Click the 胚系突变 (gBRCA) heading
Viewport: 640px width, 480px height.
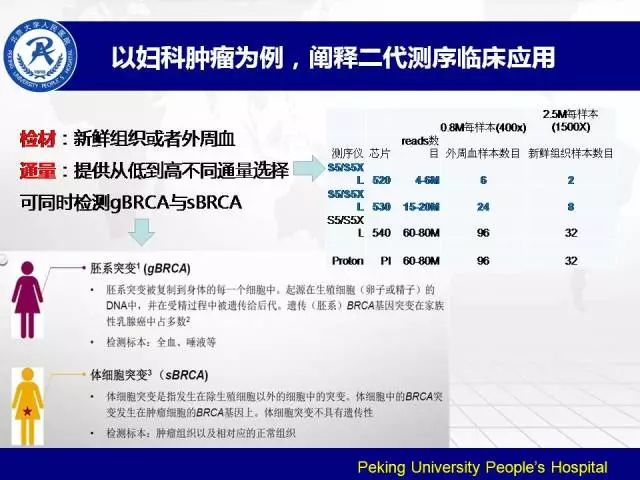click(140, 269)
